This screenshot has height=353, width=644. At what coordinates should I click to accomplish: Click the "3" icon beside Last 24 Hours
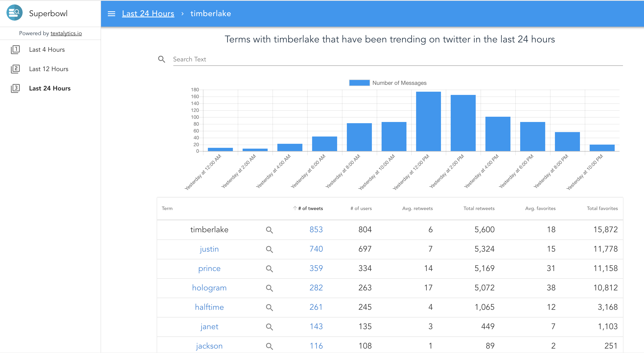(x=16, y=88)
